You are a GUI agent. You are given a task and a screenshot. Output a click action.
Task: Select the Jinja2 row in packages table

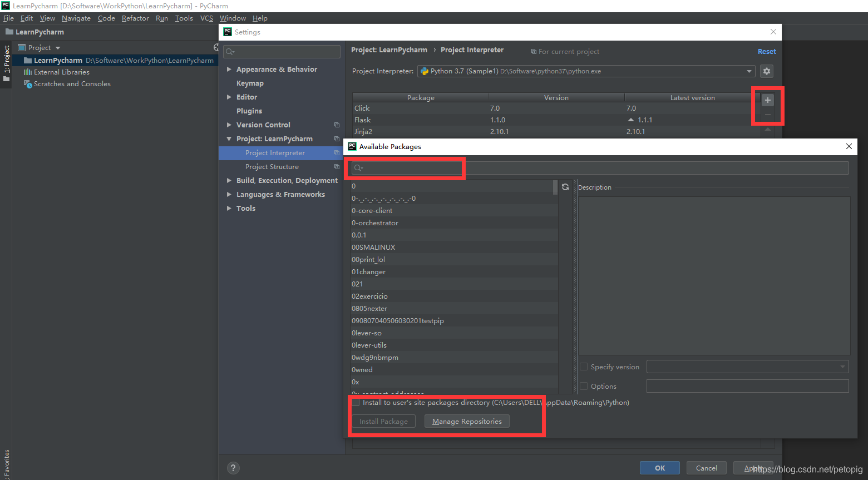(556, 132)
